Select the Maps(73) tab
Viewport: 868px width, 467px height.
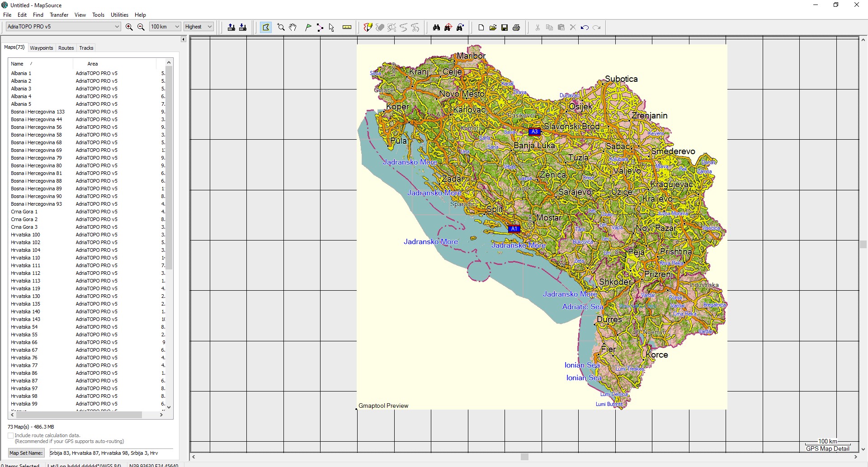(x=14, y=47)
